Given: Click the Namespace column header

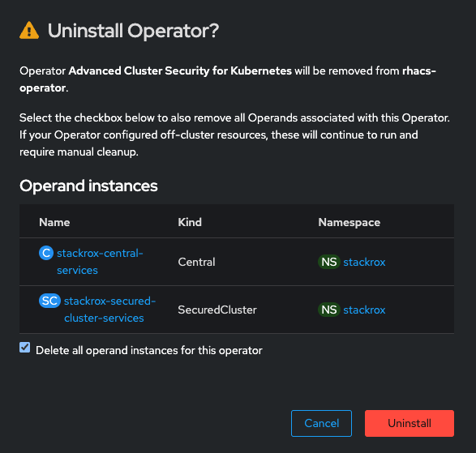Looking at the screenshot, I should tap(349, 223).
